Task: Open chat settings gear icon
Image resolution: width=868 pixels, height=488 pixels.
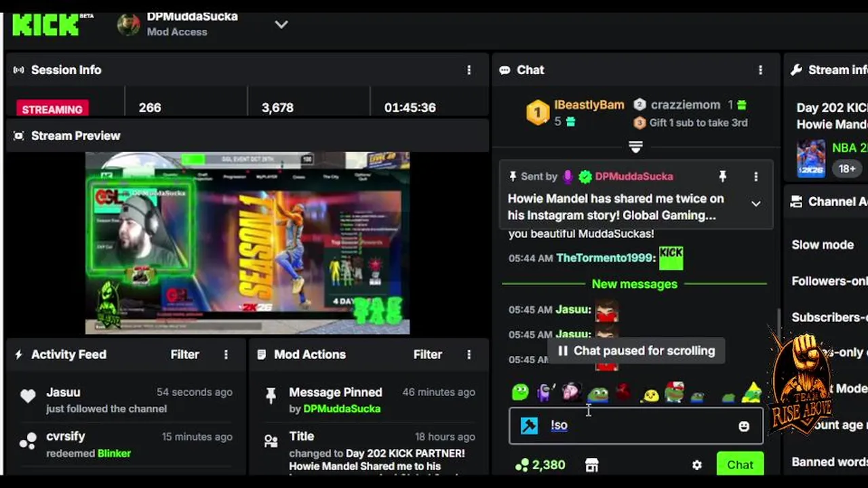Action: pyautogui.click(x=696, y=465)
